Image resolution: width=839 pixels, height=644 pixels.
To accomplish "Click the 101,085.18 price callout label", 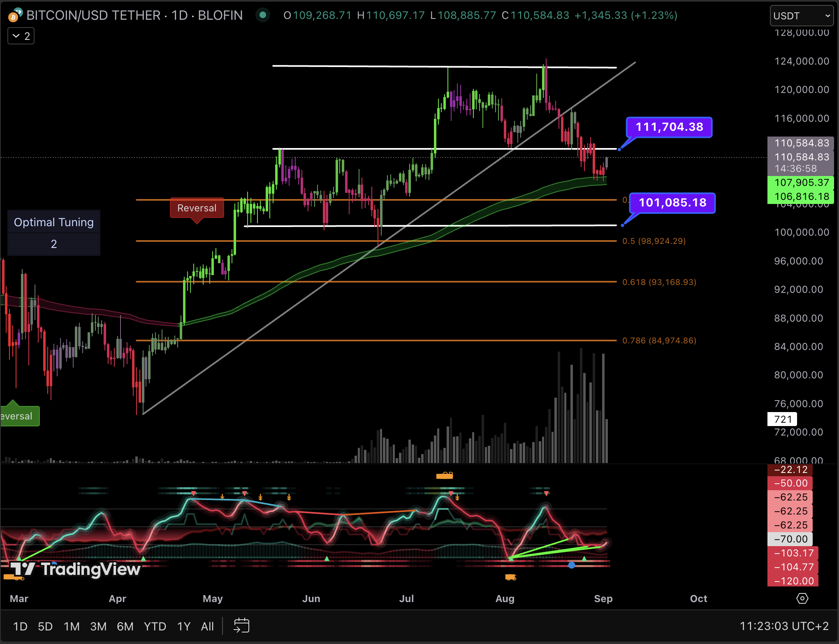I will point(672,203).
